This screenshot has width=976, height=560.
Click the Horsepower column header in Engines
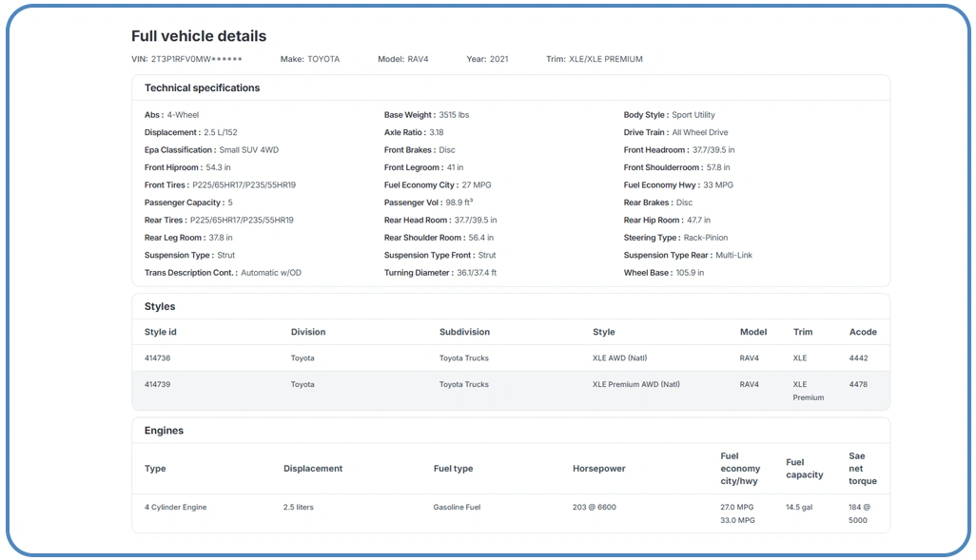click(598, 469)
